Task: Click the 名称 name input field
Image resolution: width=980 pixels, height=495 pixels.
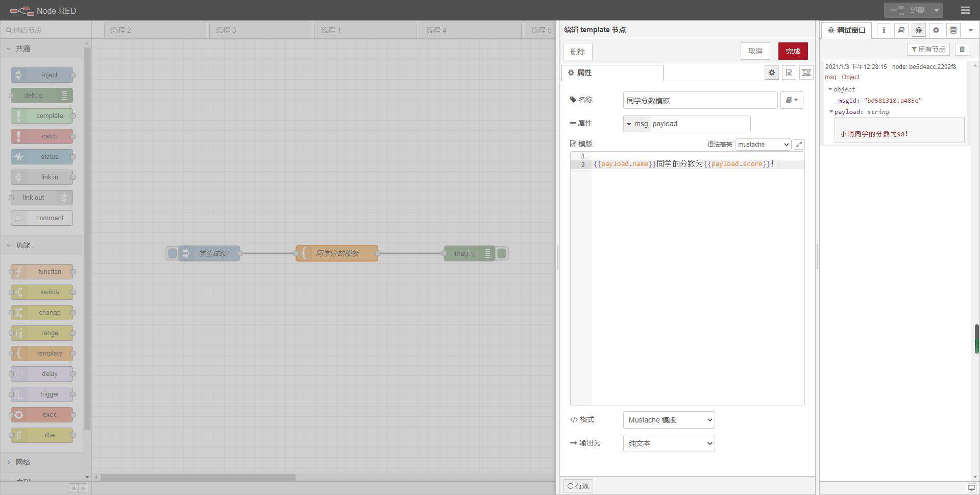Action: click(700, 100)
